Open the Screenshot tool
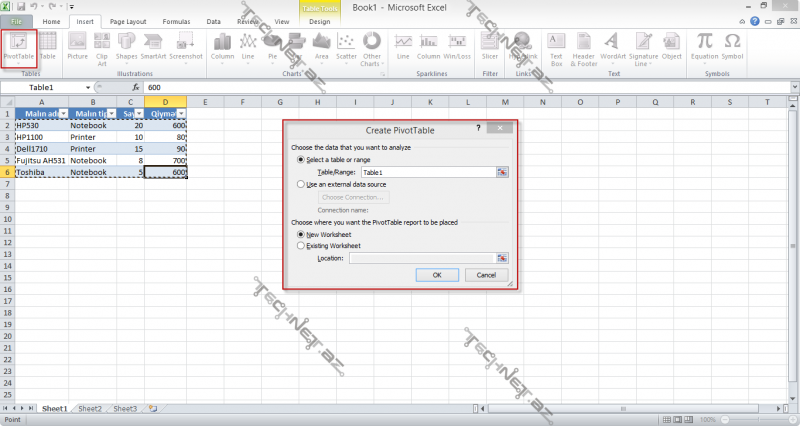 pyautogui.click(x=186, y=47)
